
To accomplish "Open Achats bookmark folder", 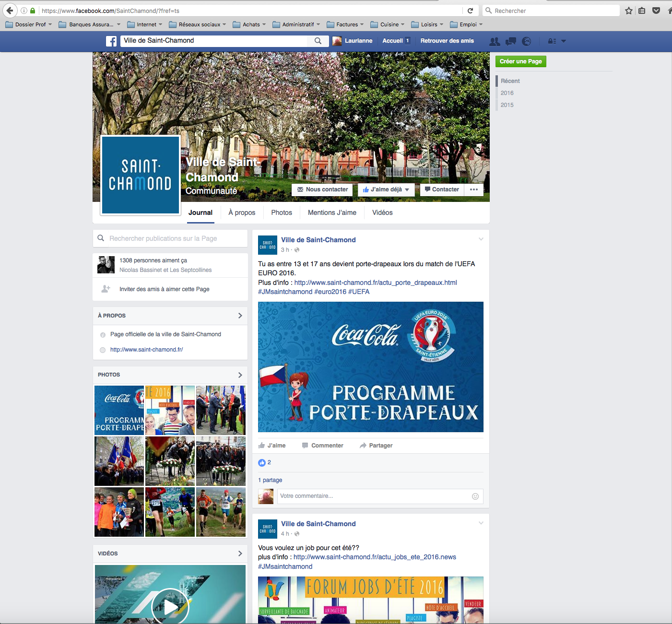I will click(249, 24).
